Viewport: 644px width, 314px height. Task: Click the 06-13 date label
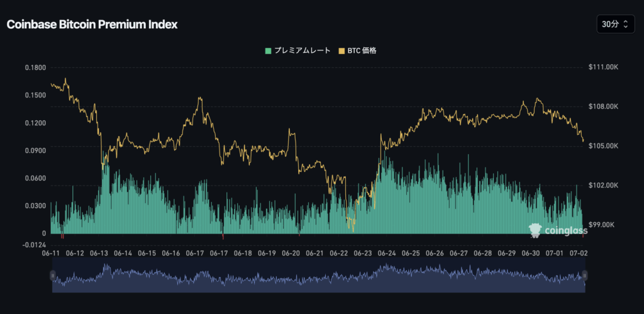tap(99, 253)
